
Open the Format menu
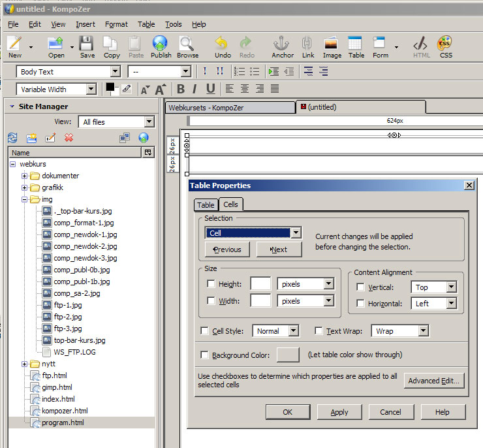[116, 24]
